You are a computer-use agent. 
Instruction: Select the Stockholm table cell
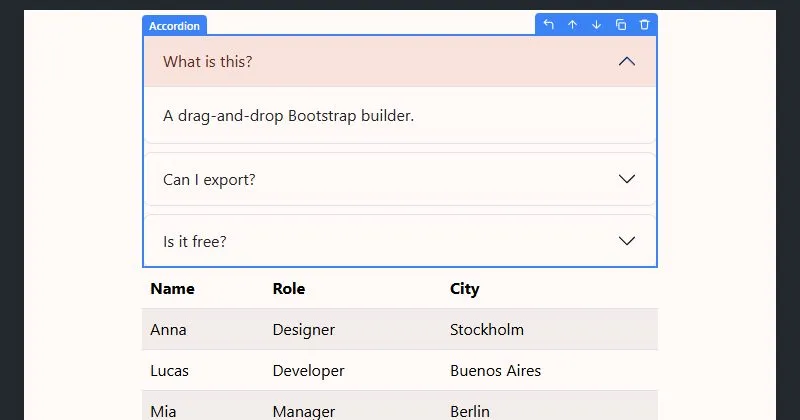pyautogui.click(x=550, y=330)
